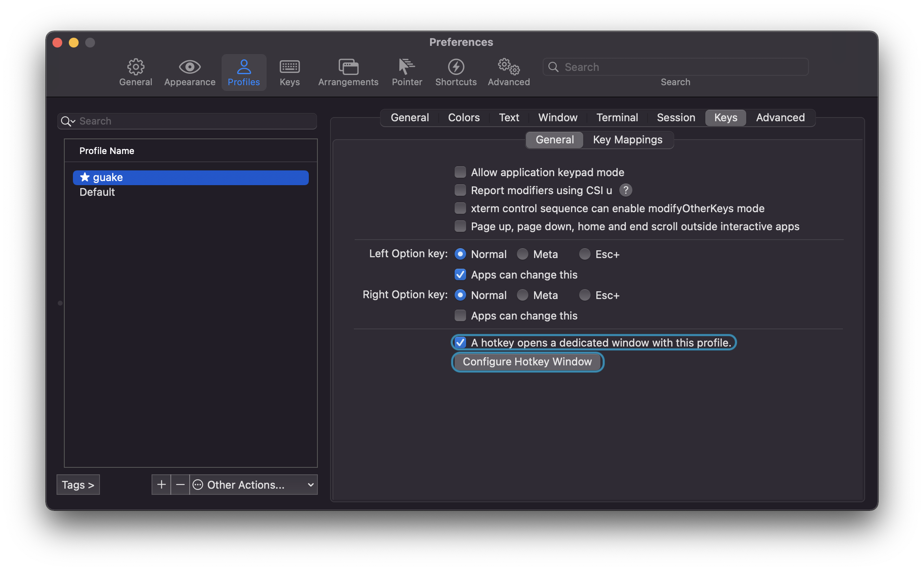Click the CSI u help question mark
Screen dimensions: 924x571
(x=625, y=190)
